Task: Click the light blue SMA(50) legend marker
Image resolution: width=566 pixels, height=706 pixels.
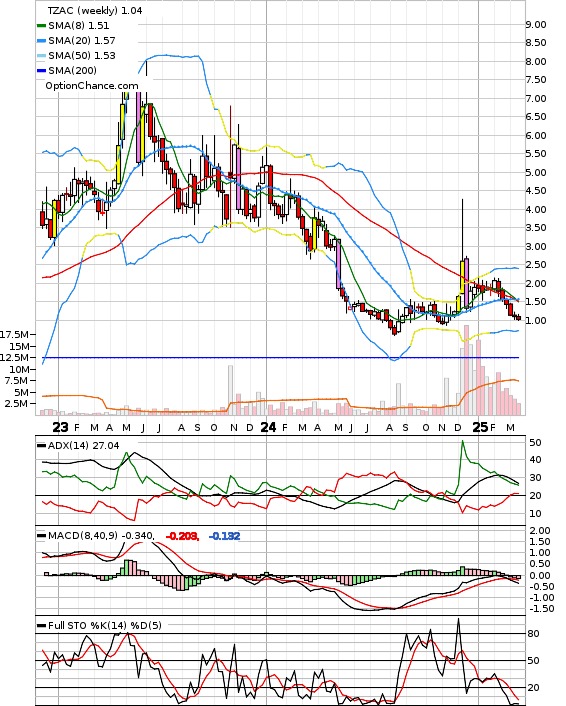Action: click(41, 56)
